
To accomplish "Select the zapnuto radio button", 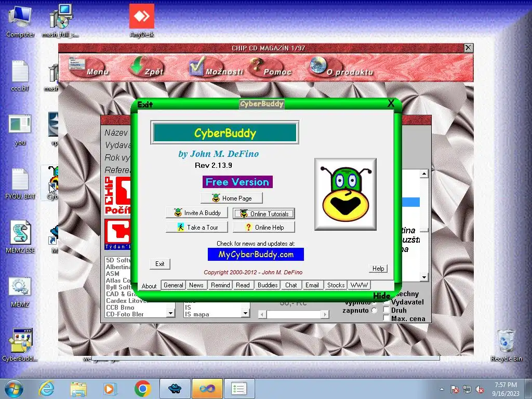I will (x=374, y=311).
